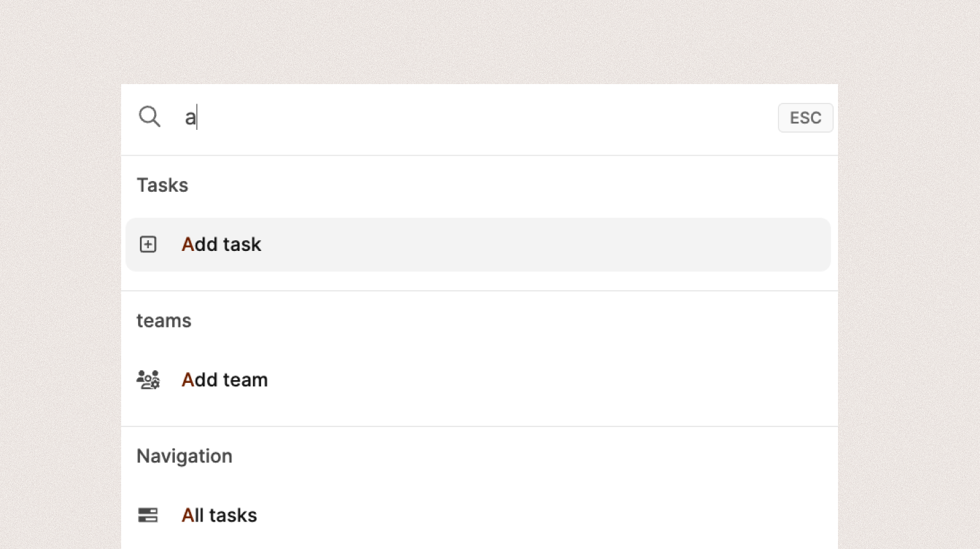Click the magnifying glass search icon
The image size is (980, 549).
point(149,117)
